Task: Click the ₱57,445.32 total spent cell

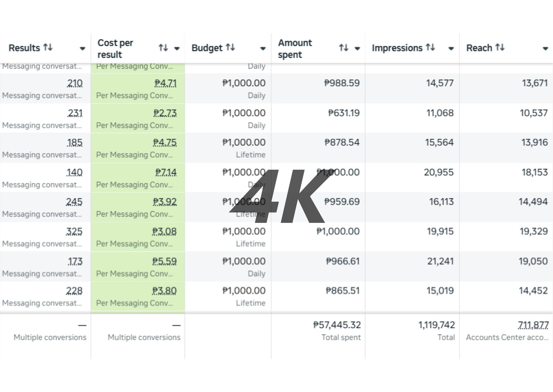Action: [337, 325]
